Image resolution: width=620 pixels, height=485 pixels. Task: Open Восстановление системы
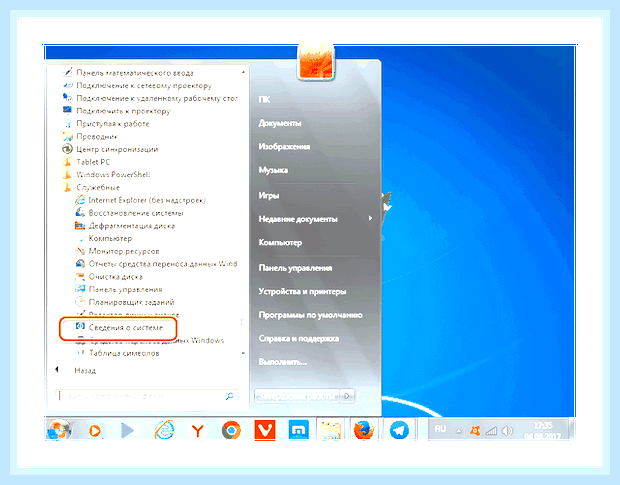click(x=129, y=213)
